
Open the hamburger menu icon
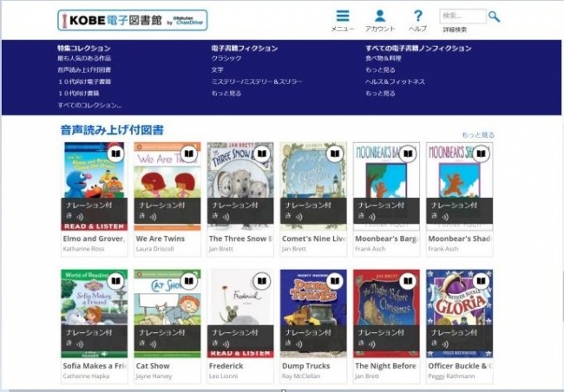pos(343,16)
